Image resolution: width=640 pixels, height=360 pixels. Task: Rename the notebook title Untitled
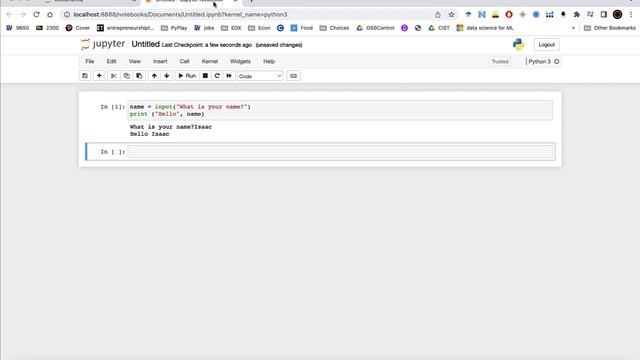[x=145, y=44]
